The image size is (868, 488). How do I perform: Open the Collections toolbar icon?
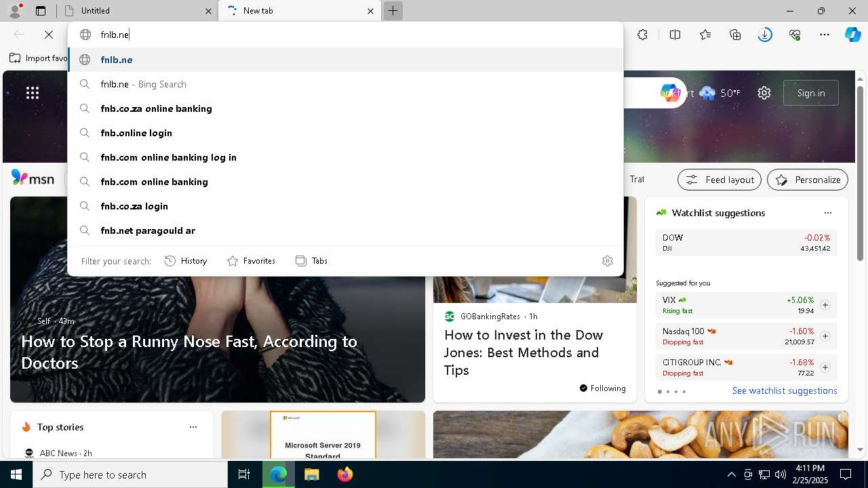pyautogui.click(x=735, y=35)
